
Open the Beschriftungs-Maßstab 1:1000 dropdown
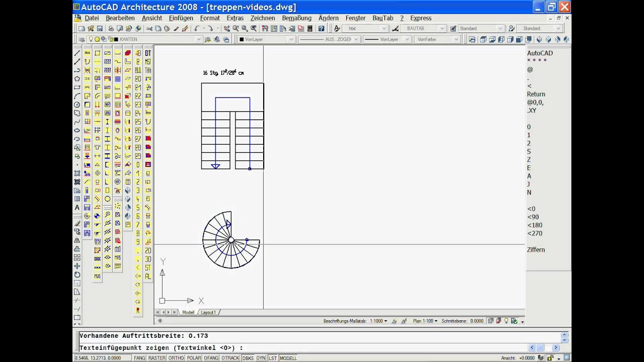pos(379,321)
